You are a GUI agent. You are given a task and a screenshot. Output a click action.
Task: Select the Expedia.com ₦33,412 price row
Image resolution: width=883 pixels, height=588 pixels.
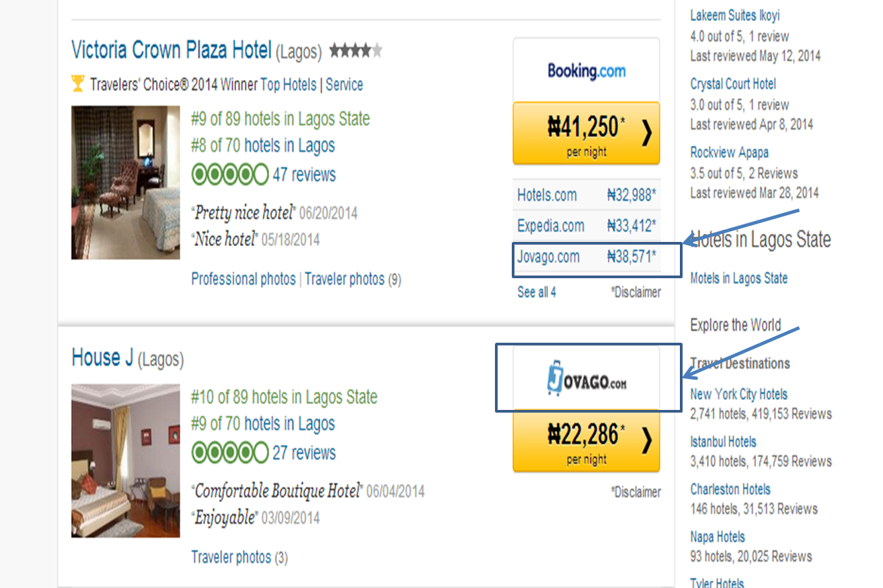pos(586,226)
